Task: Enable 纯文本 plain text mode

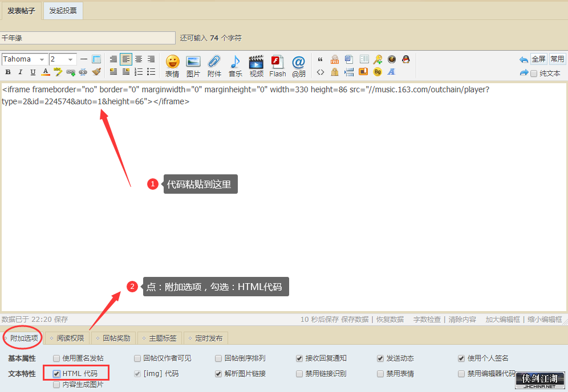Action: [x=534, y=73]
